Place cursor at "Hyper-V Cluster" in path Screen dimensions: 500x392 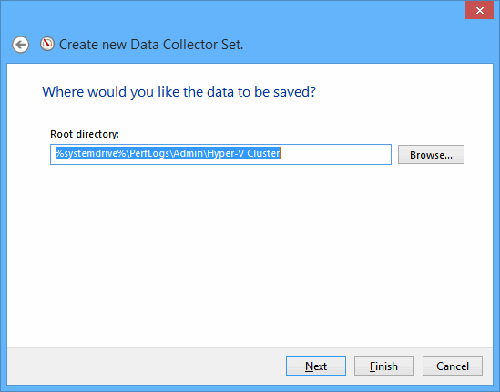click(244, 153)
